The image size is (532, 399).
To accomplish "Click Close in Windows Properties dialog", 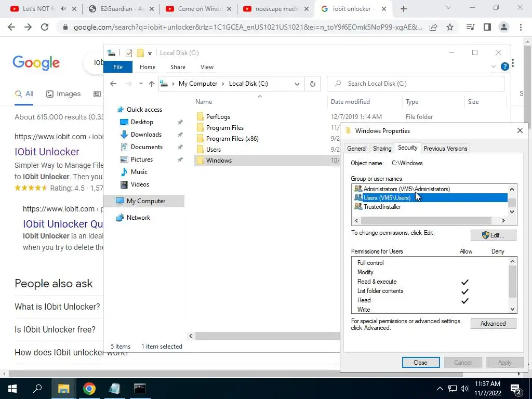I will coord(421,363).
